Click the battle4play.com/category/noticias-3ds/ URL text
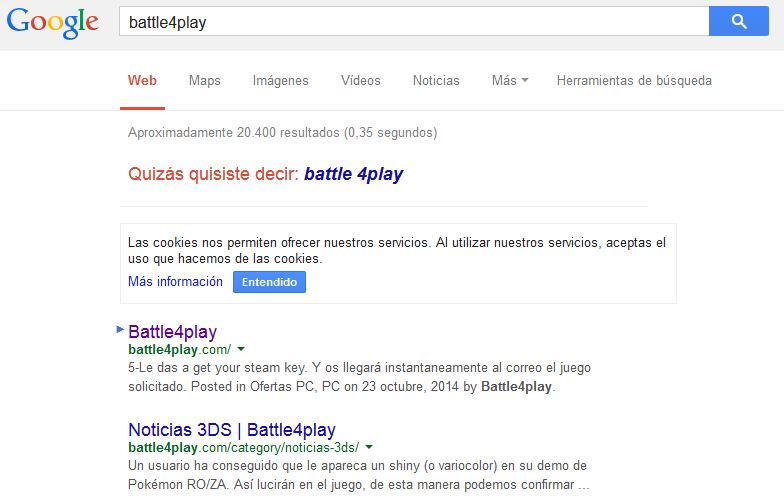 pyautogui.click(x=243, y=447)
